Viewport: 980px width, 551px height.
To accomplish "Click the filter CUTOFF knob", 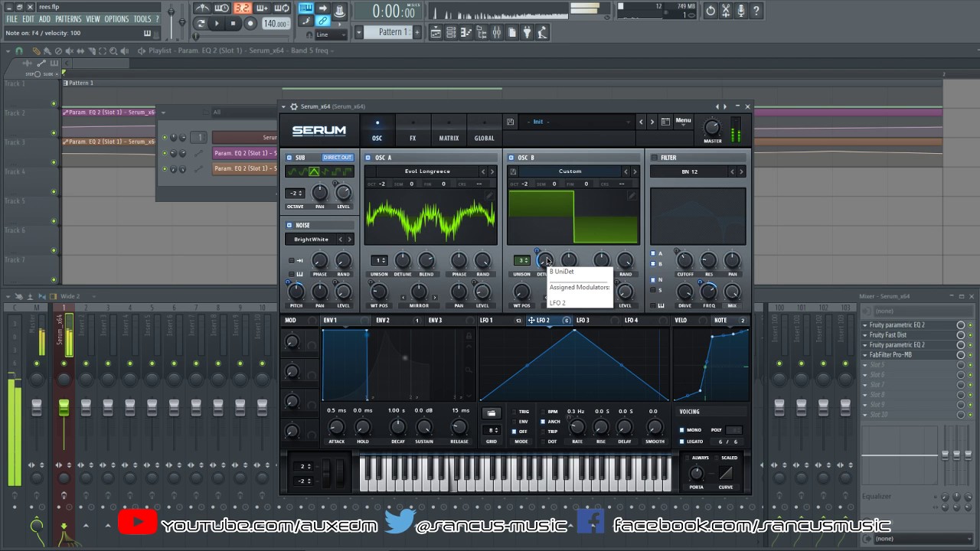I will pyautogui.click(x=685, y=260).
